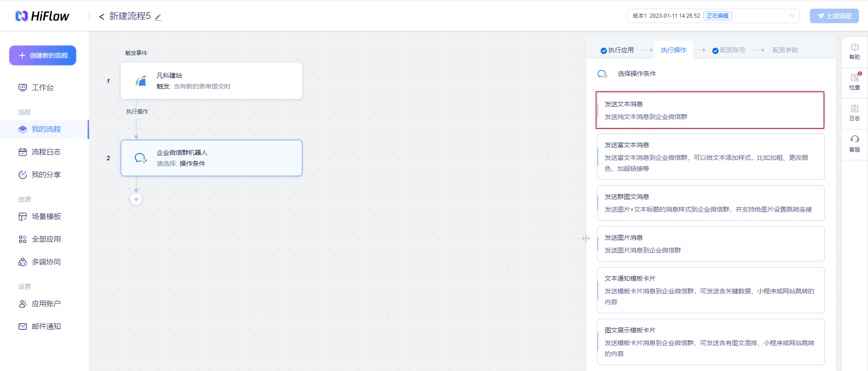Click the 邮件通知 envelope icon
This screenshot has height=371, width=868.
[23, 326]
